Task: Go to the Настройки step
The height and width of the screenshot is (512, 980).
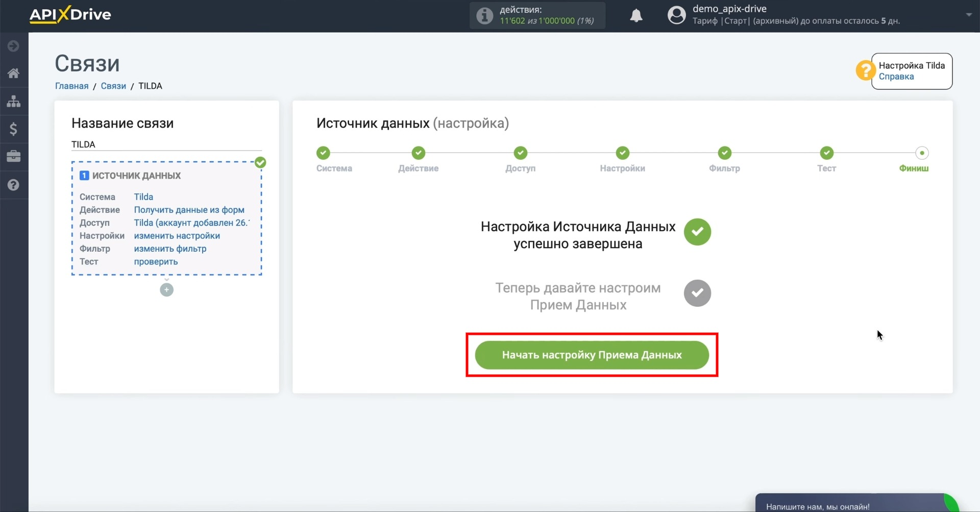Action: click(x=623, y=153)
